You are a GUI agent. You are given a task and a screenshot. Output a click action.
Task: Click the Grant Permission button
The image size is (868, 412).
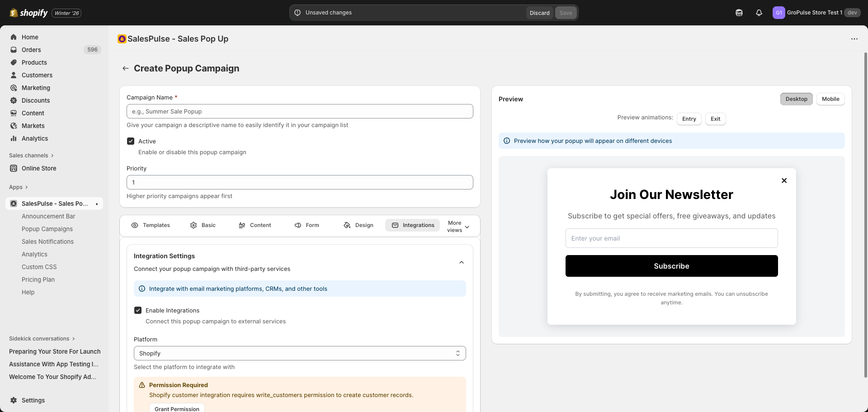coord(176,409)
